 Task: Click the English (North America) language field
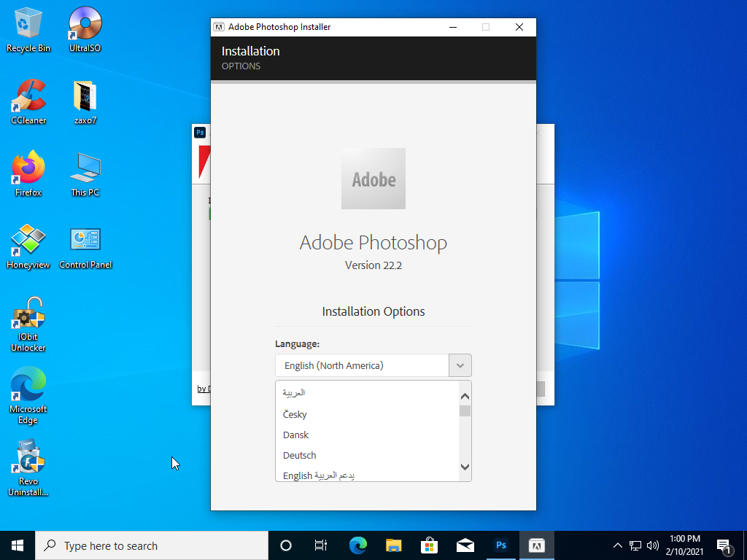[x=362, y=365]
